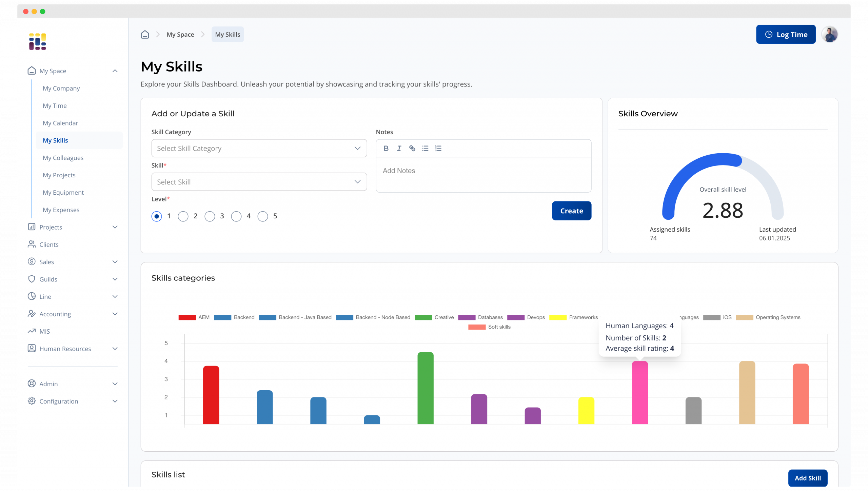Image resolution: width=868 pixels, height=491 pixels.
Task: Toggle italic formatting in Notes
Action: [399, 148]
